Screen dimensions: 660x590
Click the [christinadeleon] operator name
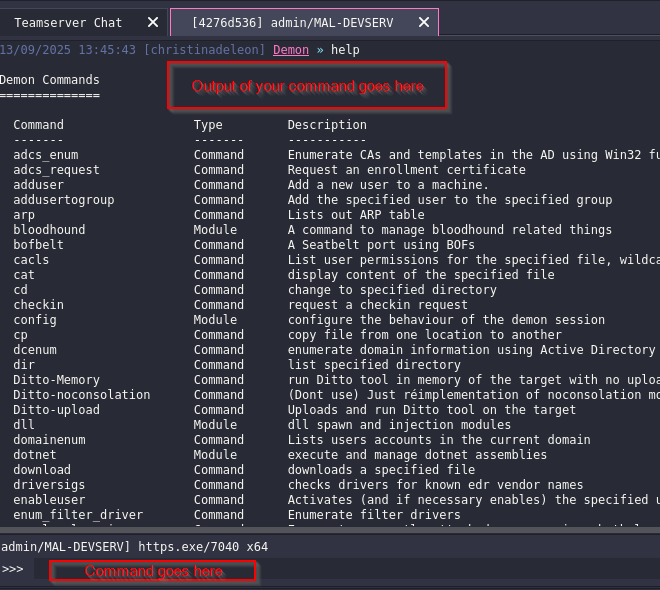[x=204, y=50]
